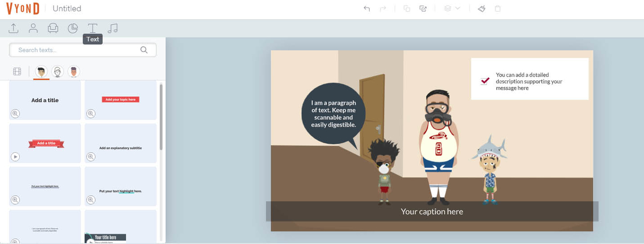Zoom the underlined highlight template preview

click(x=15, y=199)
